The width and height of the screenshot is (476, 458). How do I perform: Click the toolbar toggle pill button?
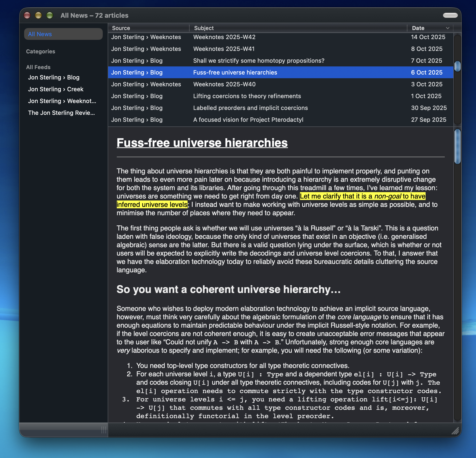click(450, 15)
